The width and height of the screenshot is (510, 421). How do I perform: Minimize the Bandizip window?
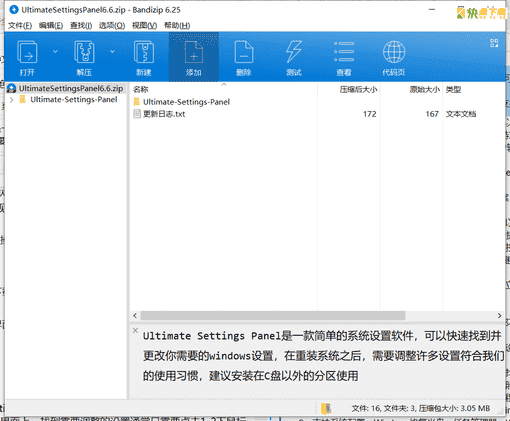coord(432,10)
